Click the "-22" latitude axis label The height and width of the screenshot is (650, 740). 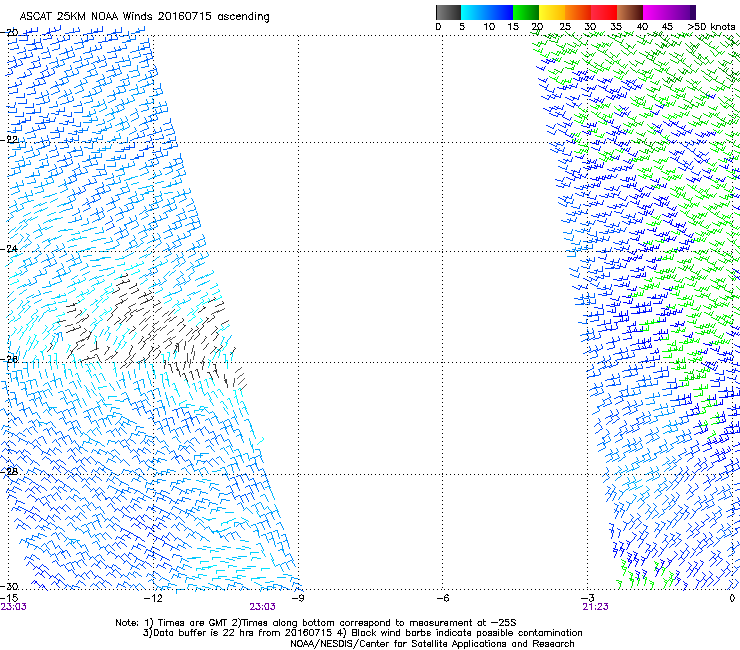pos(9,140)
